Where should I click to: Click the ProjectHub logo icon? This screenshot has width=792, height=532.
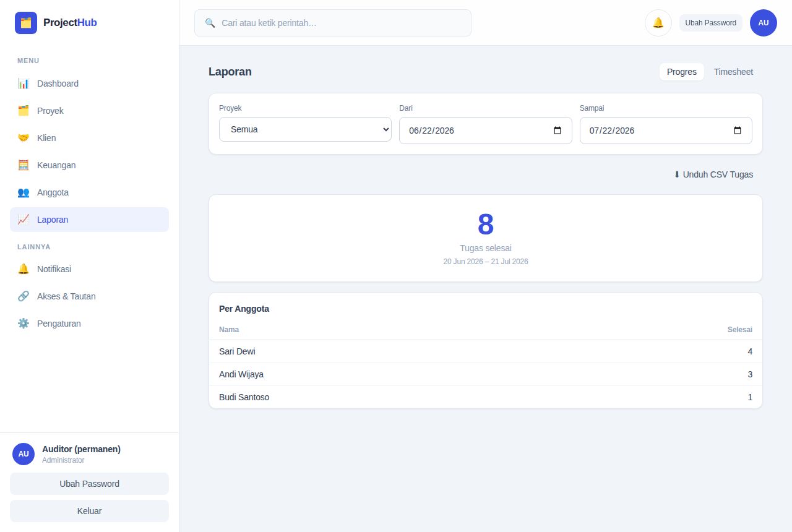click(x=26, y=23)
